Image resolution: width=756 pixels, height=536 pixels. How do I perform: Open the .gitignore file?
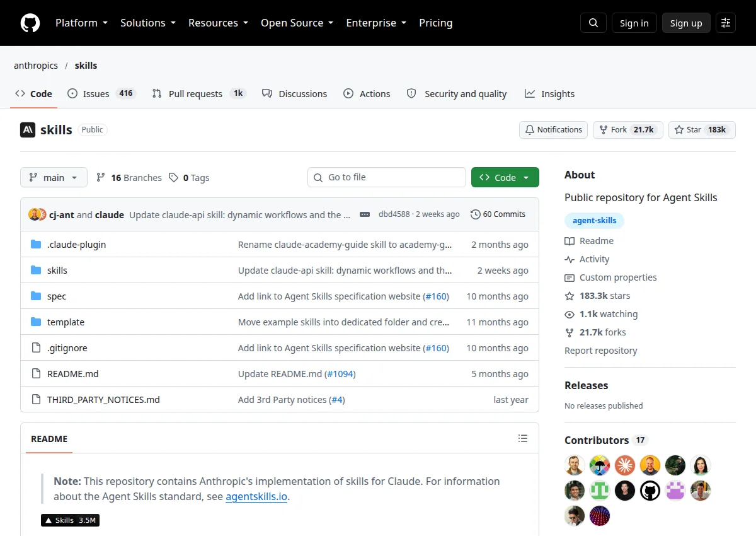(x=67, y=348)
